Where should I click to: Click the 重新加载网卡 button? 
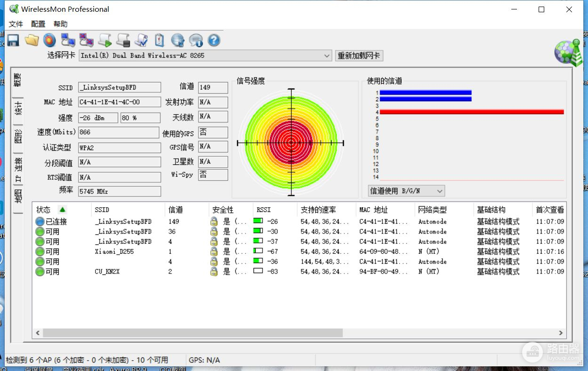coord(359,56)
